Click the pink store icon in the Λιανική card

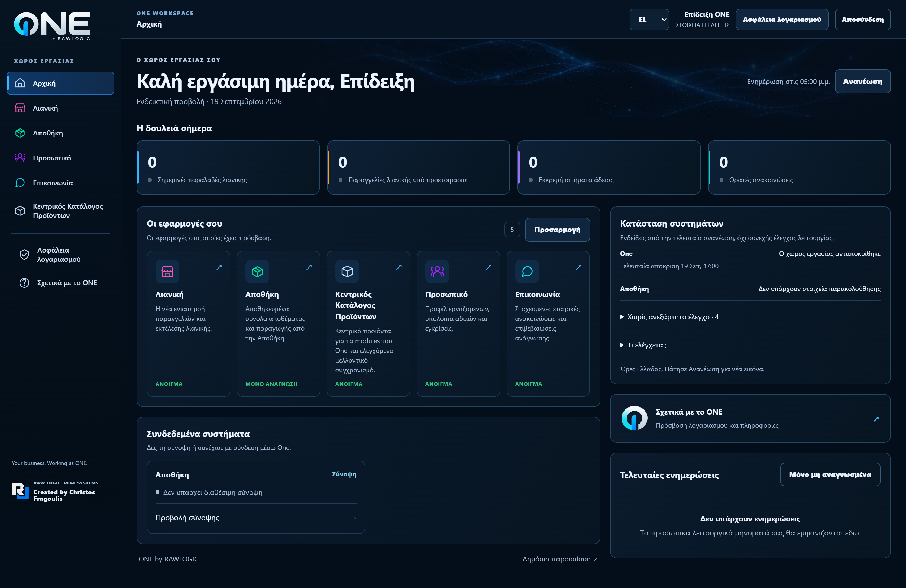pos(167,272)
